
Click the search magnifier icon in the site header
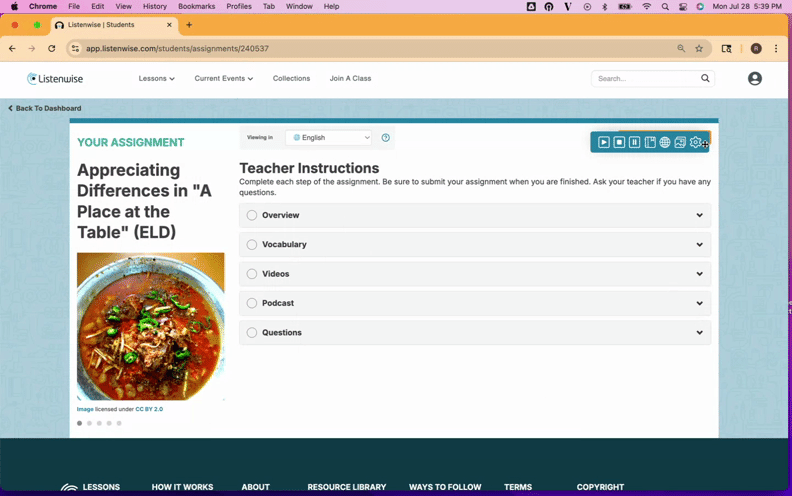705,78
